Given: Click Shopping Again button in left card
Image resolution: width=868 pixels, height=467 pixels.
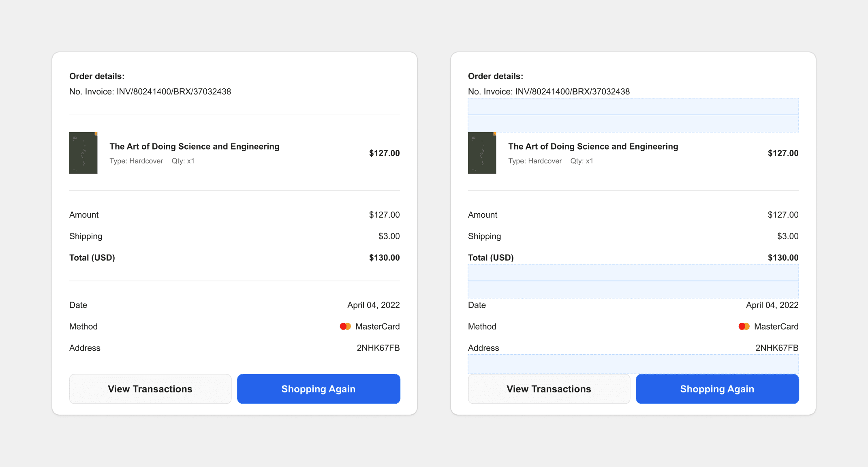Looking at the screenshot, I should pos(319,389).
